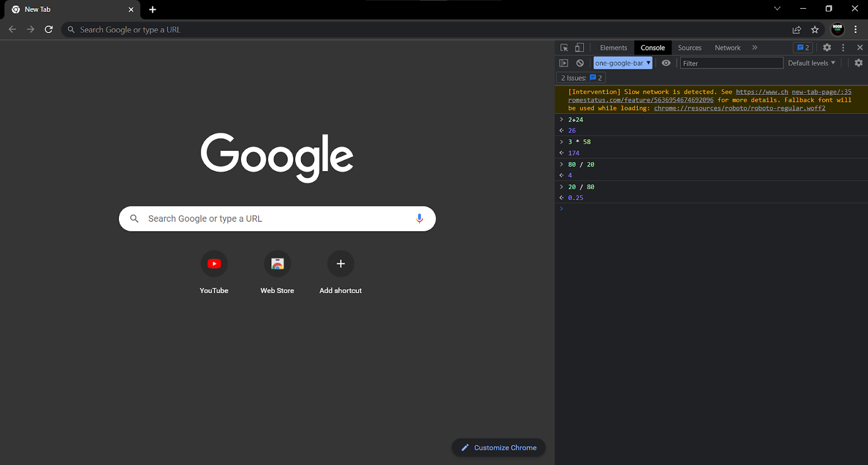Viewport: 868px width, 465px height.
Task: Show the console sidebar icon
Action: (x=564, y=63)
